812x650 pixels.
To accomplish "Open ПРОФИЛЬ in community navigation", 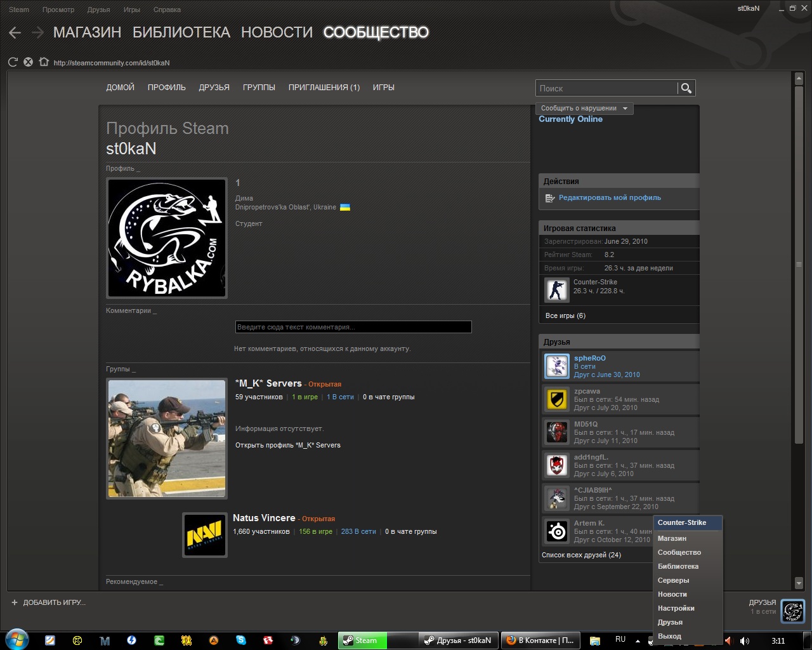I will pyautogui.click(x=167, y=88).
